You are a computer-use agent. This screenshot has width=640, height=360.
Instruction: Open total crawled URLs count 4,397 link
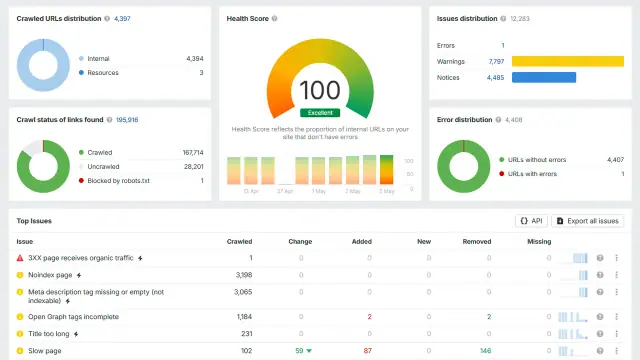[x=122, y=18]
